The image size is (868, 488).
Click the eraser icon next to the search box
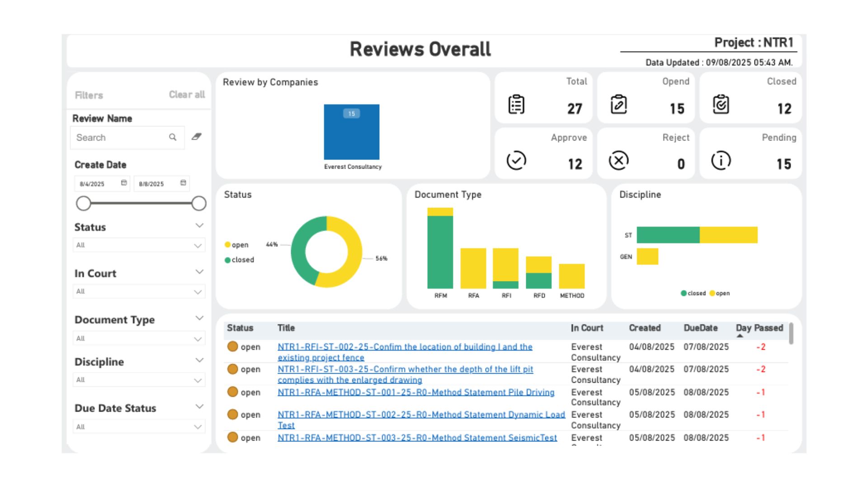click(196, 136)
